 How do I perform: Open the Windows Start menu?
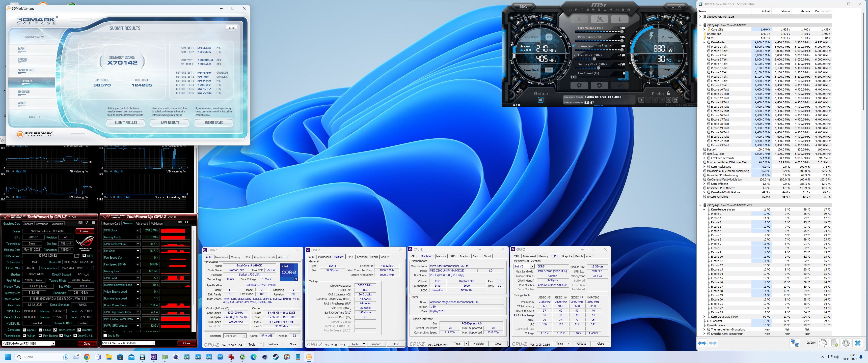[x=8, y=357]
